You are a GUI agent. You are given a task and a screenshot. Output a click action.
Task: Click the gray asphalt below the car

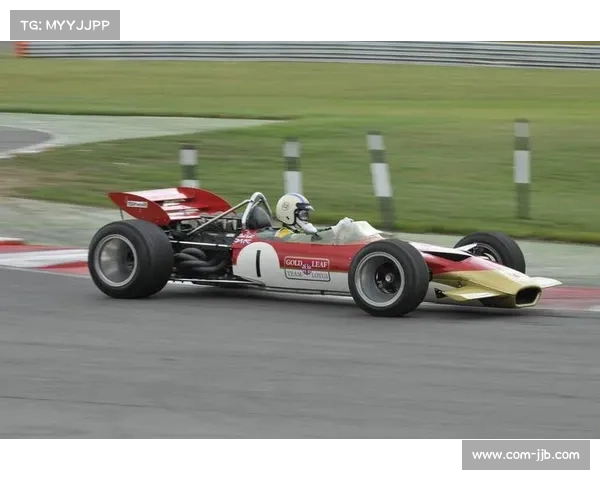pos(300,370)
